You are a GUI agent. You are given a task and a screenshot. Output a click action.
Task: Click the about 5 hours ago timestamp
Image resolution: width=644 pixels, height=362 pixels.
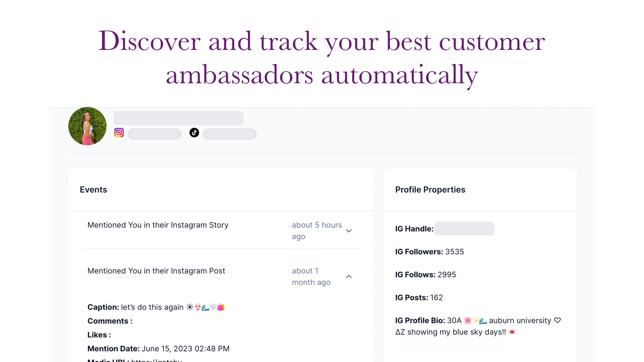coord(317,231)
